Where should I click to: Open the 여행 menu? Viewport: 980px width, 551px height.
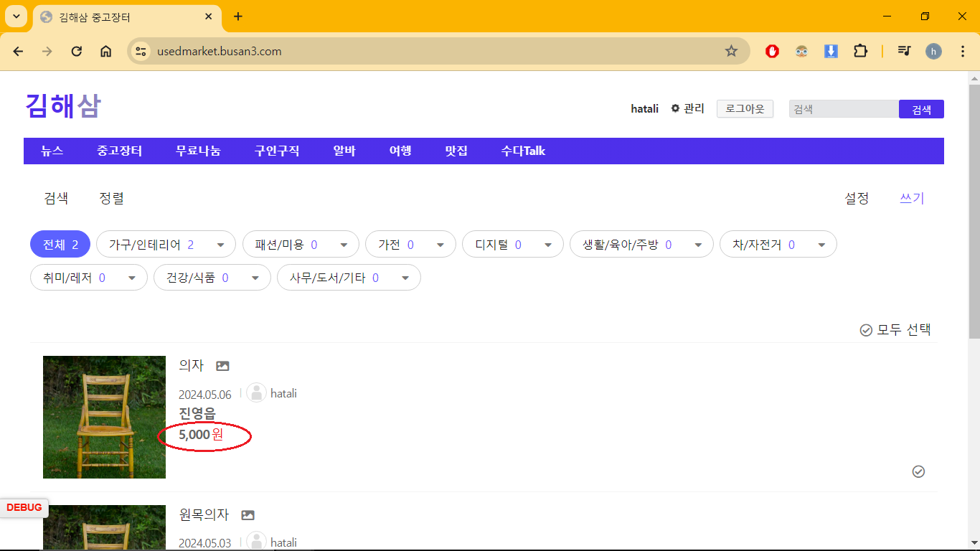[x=400, y=151]
